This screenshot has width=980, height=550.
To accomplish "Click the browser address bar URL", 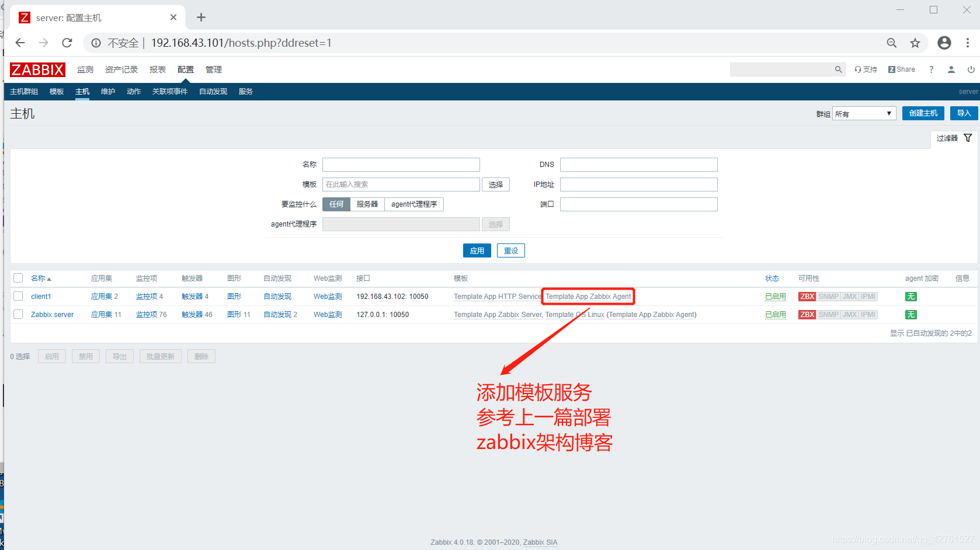I will coord(241,43).
